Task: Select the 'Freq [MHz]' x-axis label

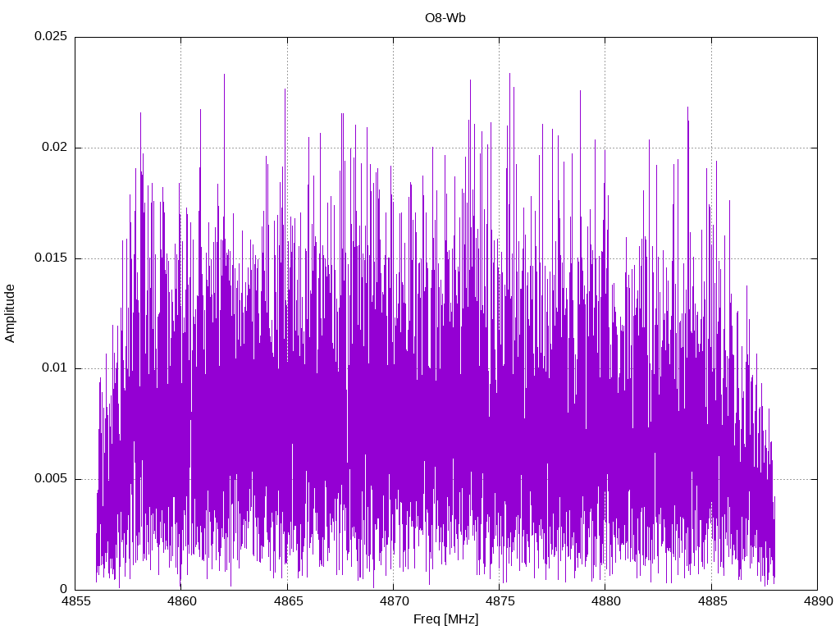Action: (x=445, y=619)
